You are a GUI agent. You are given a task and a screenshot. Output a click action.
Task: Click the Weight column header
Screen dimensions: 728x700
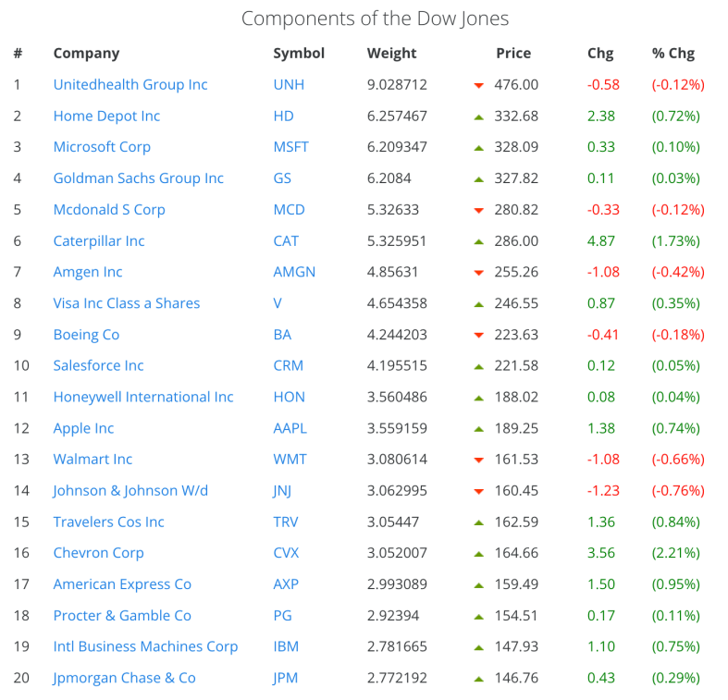click(391, 54)
